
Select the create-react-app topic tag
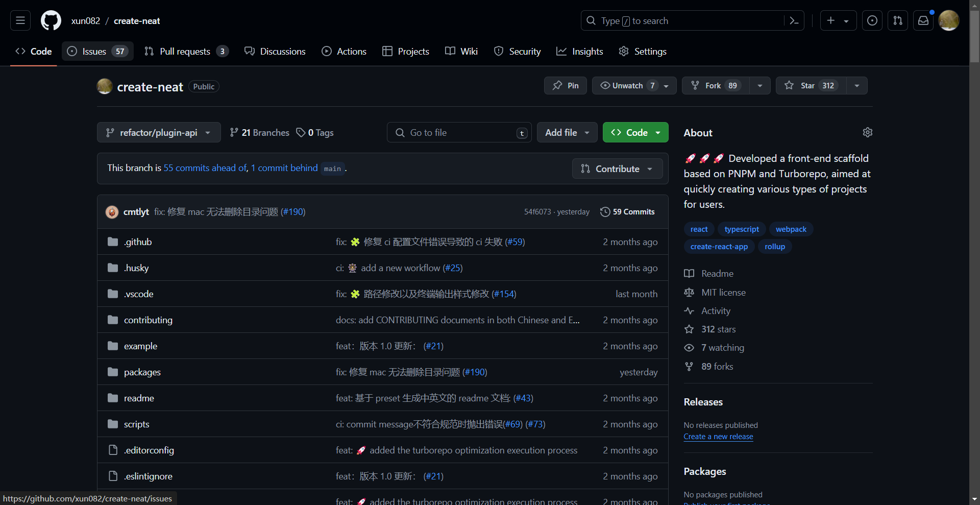point(719,246)
